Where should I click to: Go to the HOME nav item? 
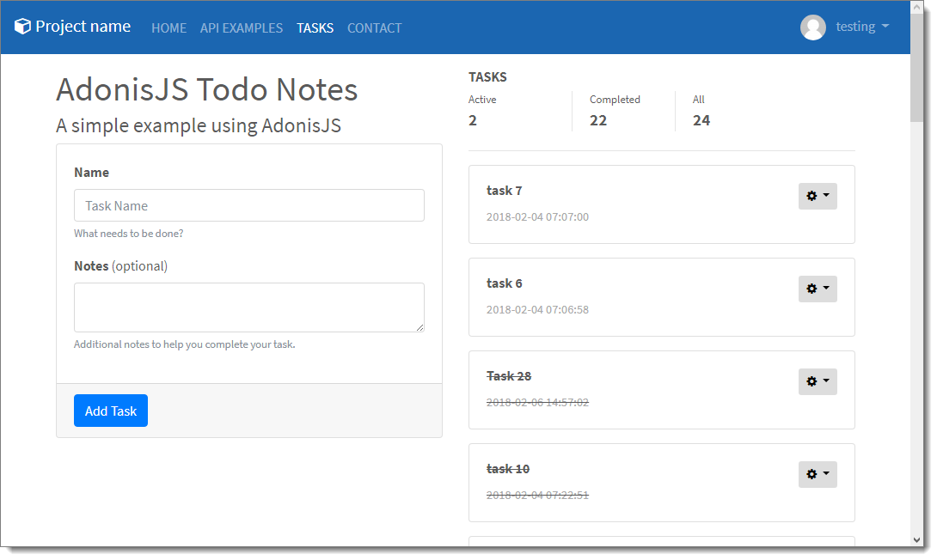pos(168,28)
